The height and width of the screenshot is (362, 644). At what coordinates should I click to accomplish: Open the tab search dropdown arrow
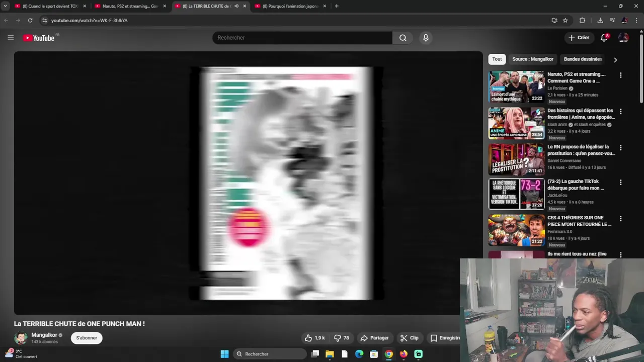click(x=5, y=6)
